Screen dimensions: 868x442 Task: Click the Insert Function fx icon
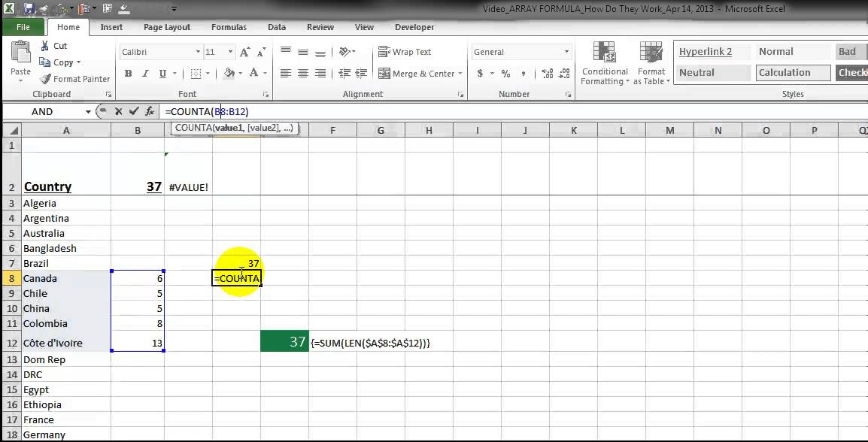(150, 111)
